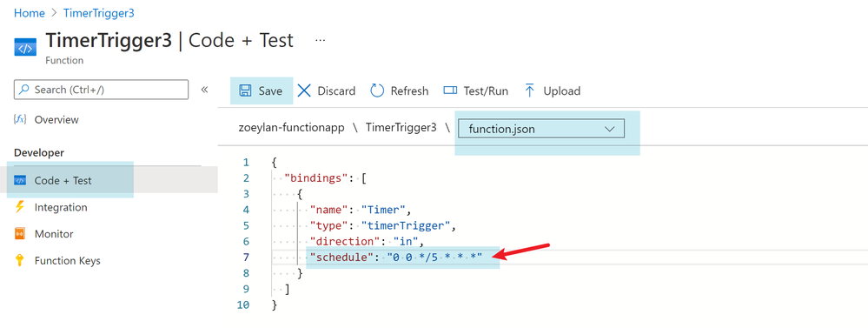
Task: Click the TimerTrigger3 function header icon
Action: [x=25, y=48]
